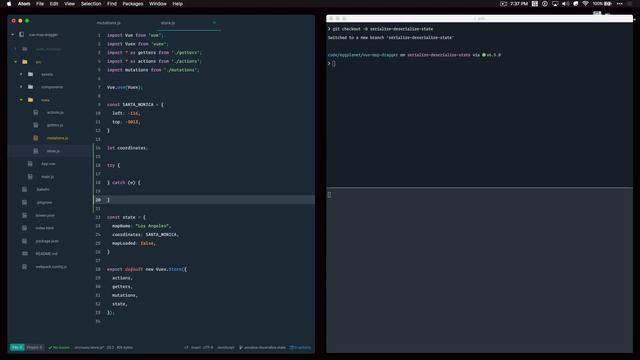Click the 'const SANTA_MONICA' line
The image size is (640, 360).
[x=135, y=104]
